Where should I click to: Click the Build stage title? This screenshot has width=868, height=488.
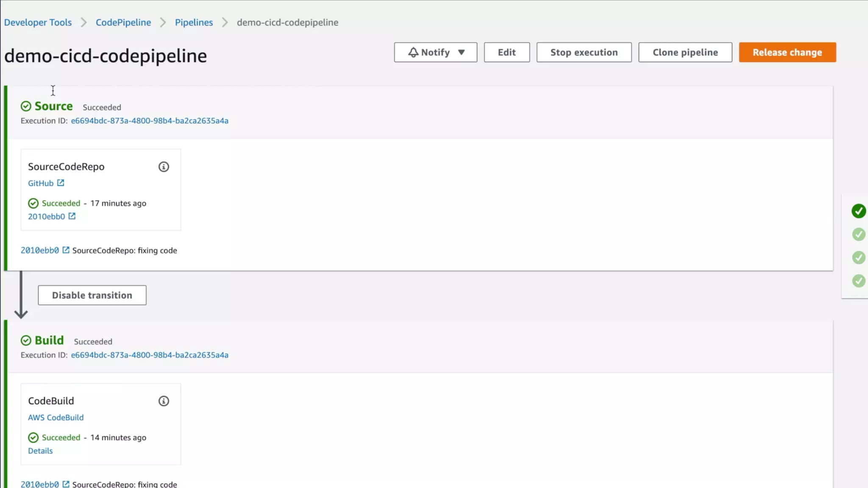coord(49,340)
